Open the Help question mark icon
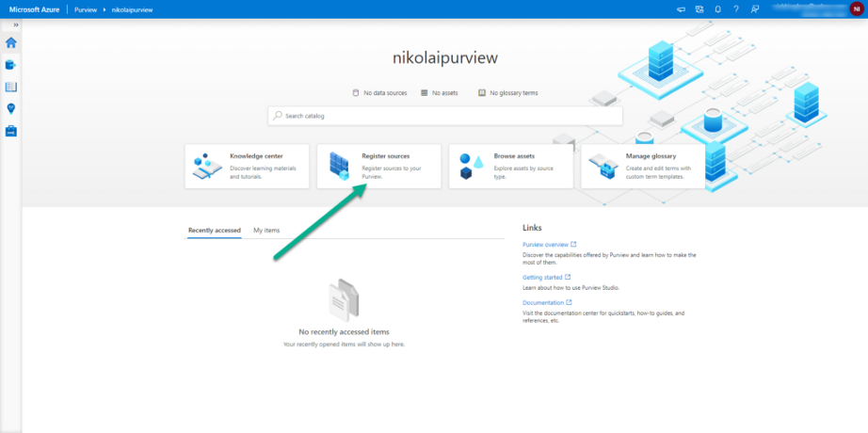This screenshot has height=433, width=868. [x=735, y=9]
